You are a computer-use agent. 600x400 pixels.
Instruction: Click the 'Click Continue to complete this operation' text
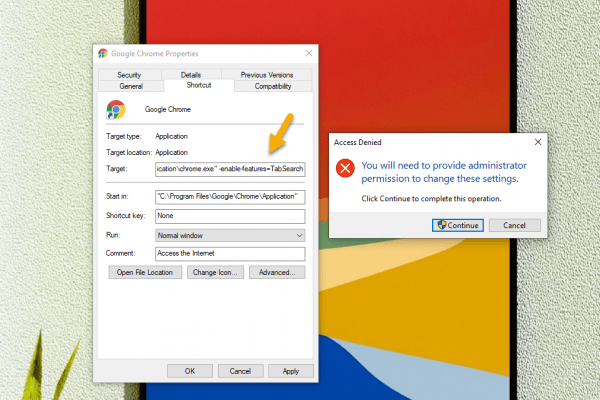point(431,199)
